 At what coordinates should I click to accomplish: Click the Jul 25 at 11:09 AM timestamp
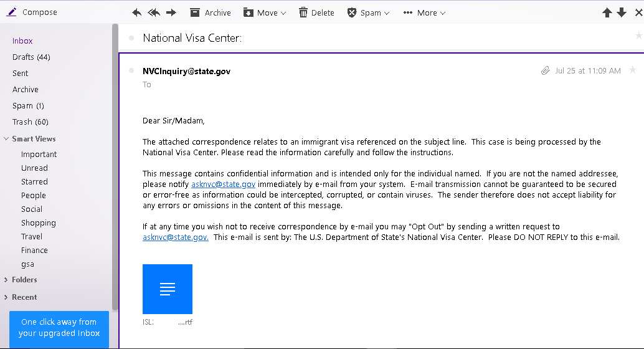[x=588, y=70]
